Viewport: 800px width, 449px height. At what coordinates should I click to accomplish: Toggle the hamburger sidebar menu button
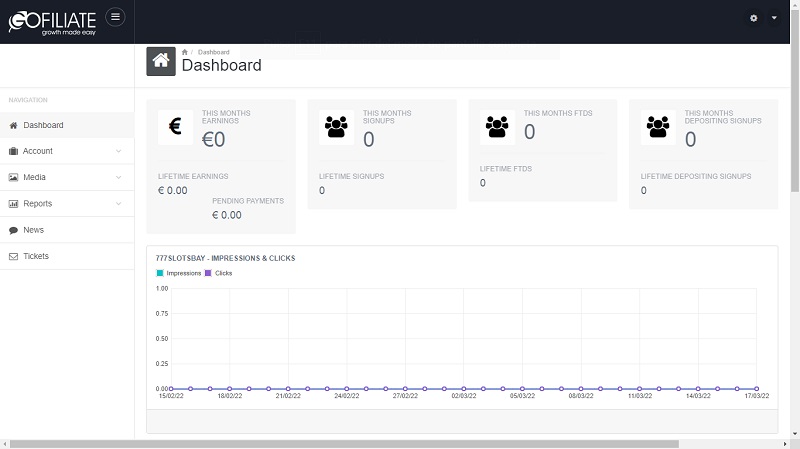[x=115, y=17]
